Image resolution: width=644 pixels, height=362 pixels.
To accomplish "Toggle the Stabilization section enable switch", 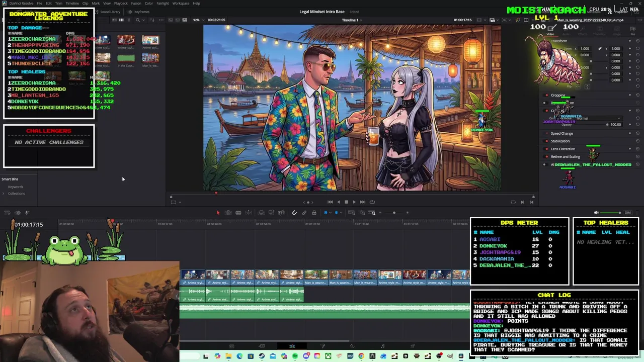I will click(x=546, y=141).
